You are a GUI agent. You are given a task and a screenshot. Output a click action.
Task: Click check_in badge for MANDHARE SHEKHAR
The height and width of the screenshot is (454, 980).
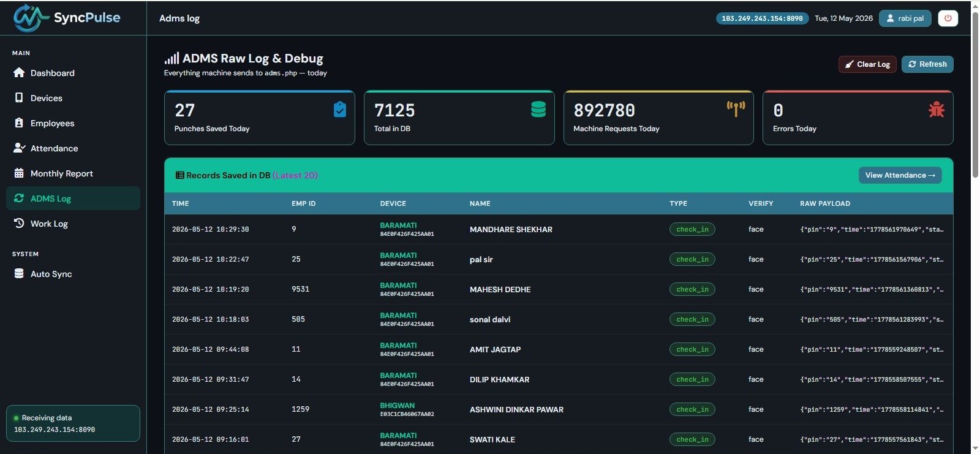point(692,229)
